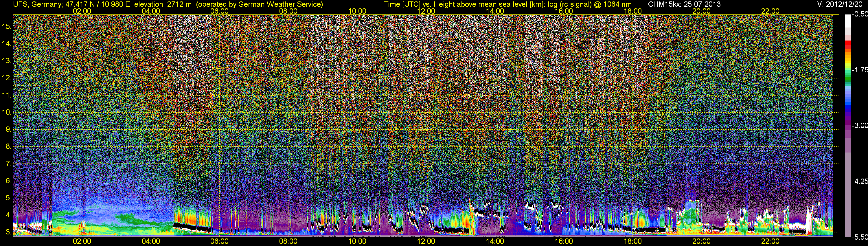
Task: Click the height label '9.' on left axis
Action: pyautogui.click(x=9, y=129)
